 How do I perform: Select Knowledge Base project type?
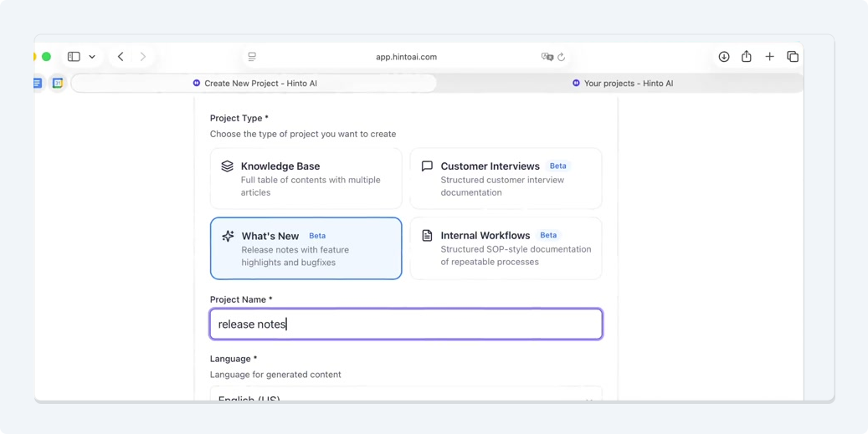pos(306,178)
